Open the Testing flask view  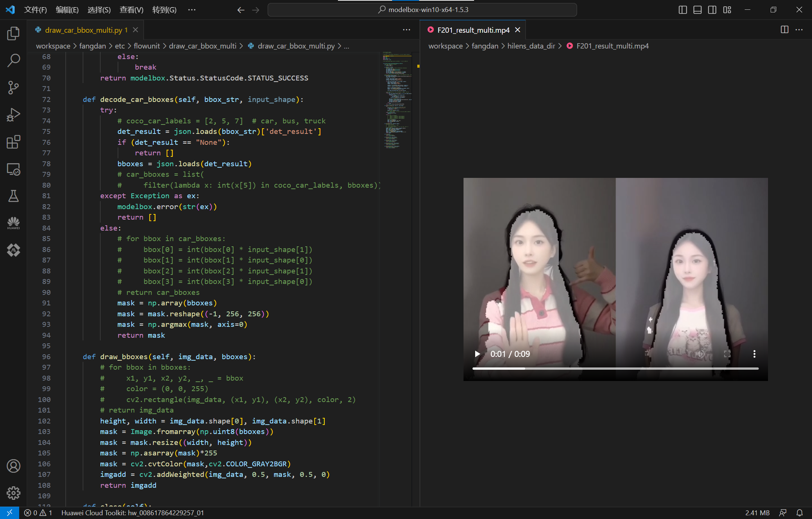click(14, 196)
